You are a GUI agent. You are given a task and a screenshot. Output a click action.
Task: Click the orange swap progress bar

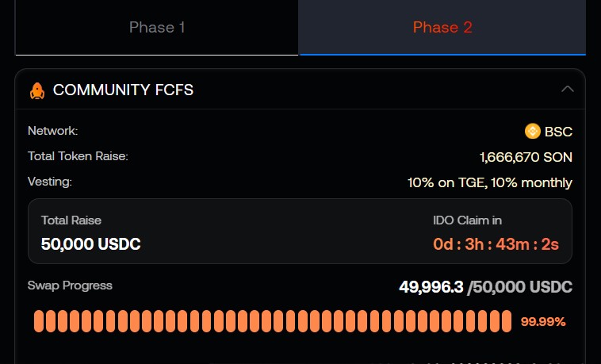pyautogui.click(x=272, y=321)
